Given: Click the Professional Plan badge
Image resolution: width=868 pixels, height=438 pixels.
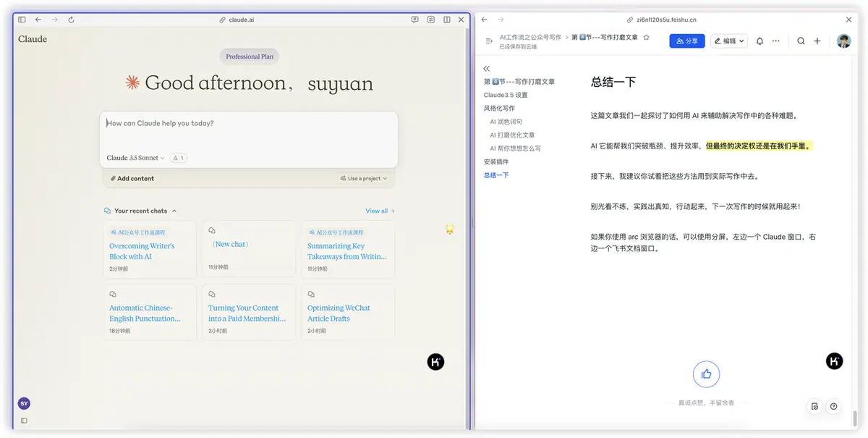Looking at the screenshot, I should [x=250, y=56].
